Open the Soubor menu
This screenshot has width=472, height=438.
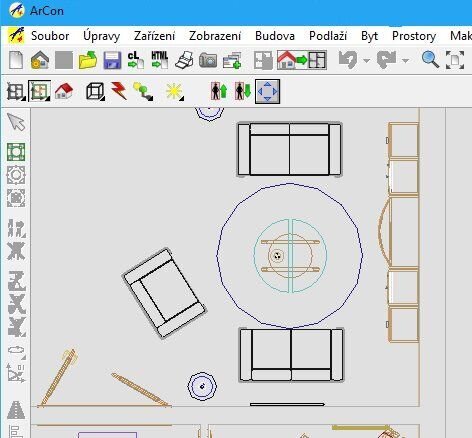tap(50, 36)
